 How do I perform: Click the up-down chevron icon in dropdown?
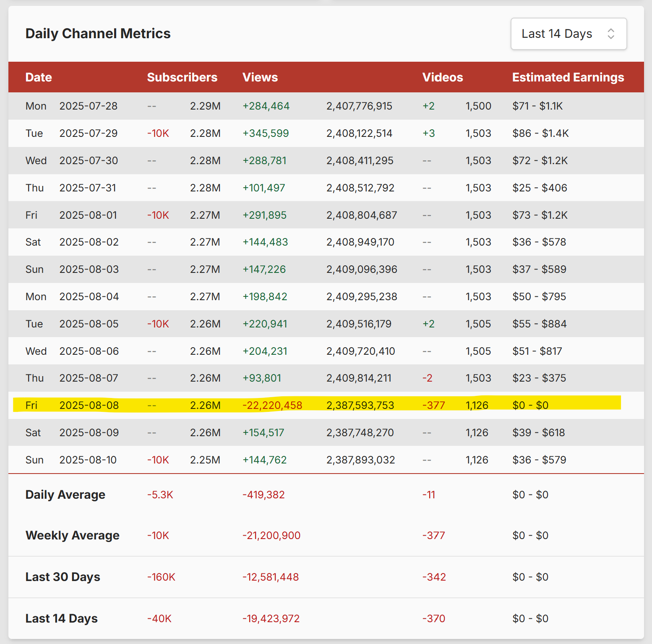[x=611, y=34]
